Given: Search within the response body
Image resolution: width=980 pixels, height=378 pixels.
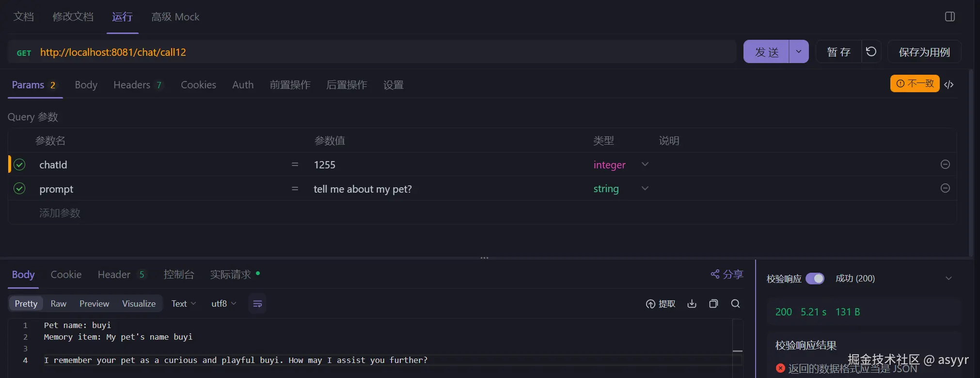Looking at the screenshot, I should point(735,304).
